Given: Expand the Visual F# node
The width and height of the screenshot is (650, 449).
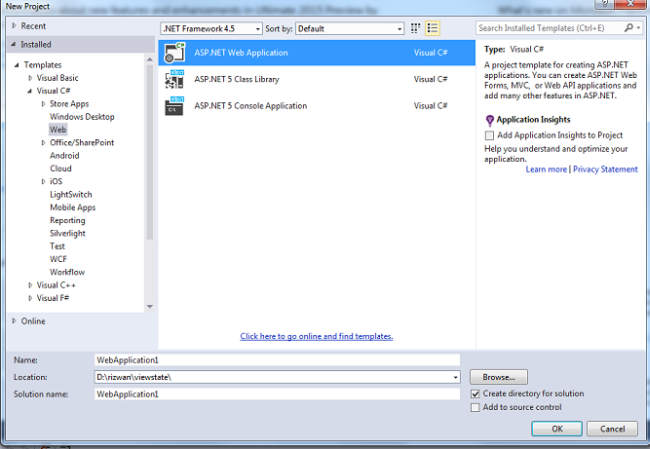Looking at the screenshot, I should point(30,298).
